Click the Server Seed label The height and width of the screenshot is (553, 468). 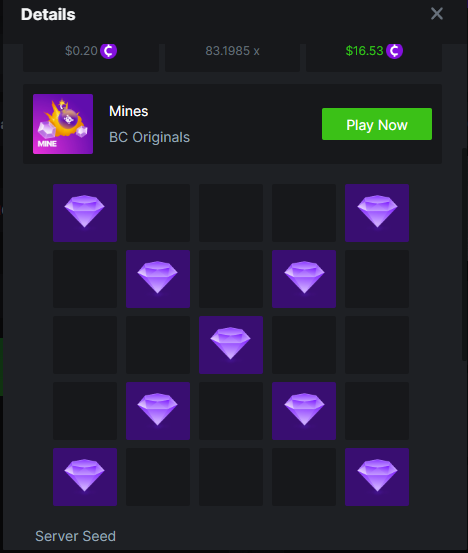coord(75,536)
